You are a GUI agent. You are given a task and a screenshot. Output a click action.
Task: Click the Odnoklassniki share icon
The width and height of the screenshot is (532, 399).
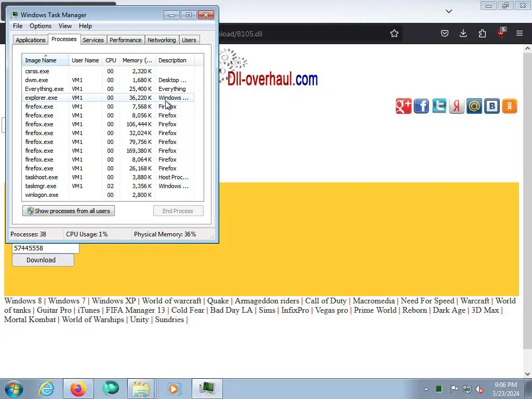tap(510, 106)
